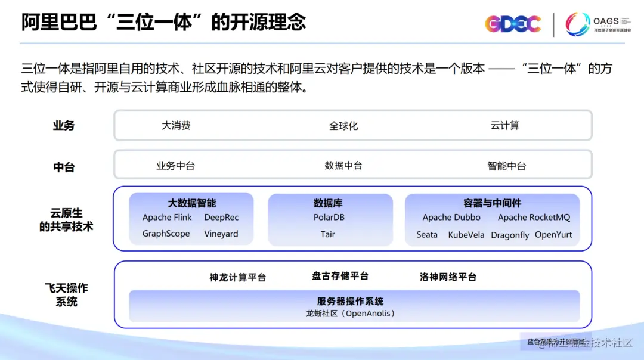Click 盘古存储平台
The width and height of the screenshot is (644, 360).
point(340,276)
